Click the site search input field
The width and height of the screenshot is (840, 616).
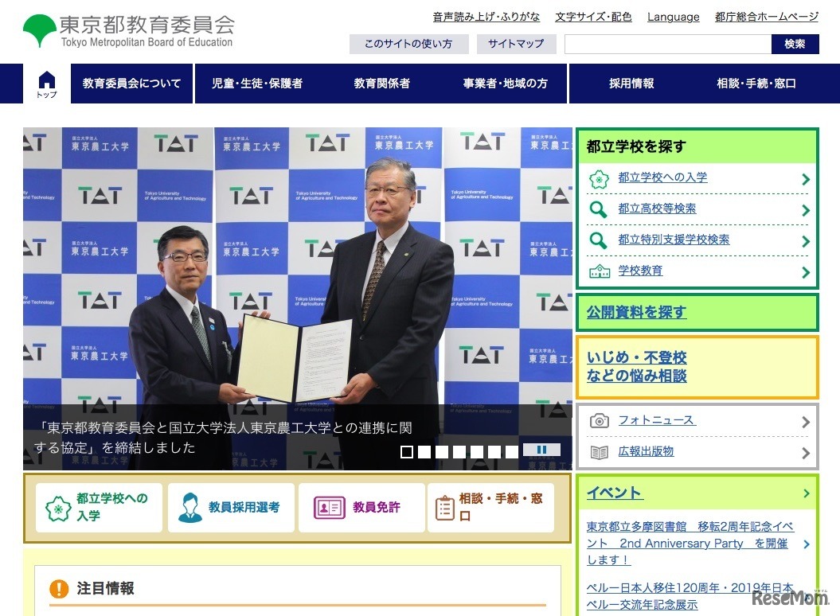pyautogui.click(x=668, y=44)
